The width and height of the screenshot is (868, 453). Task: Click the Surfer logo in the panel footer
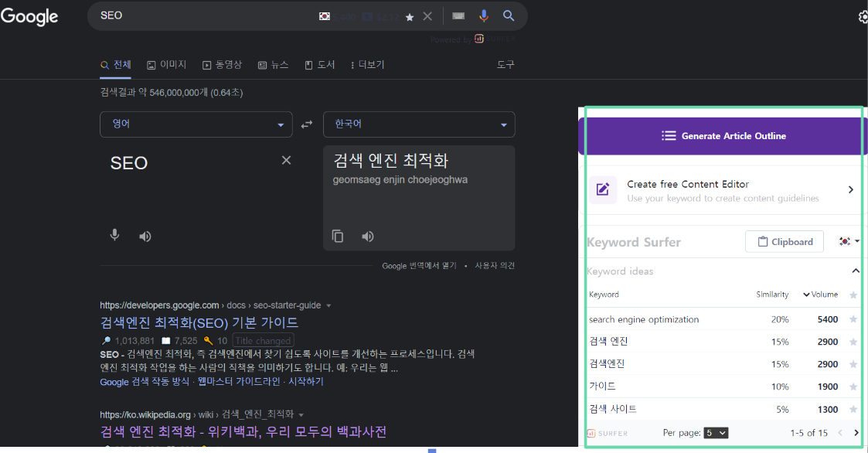(608, 434)
